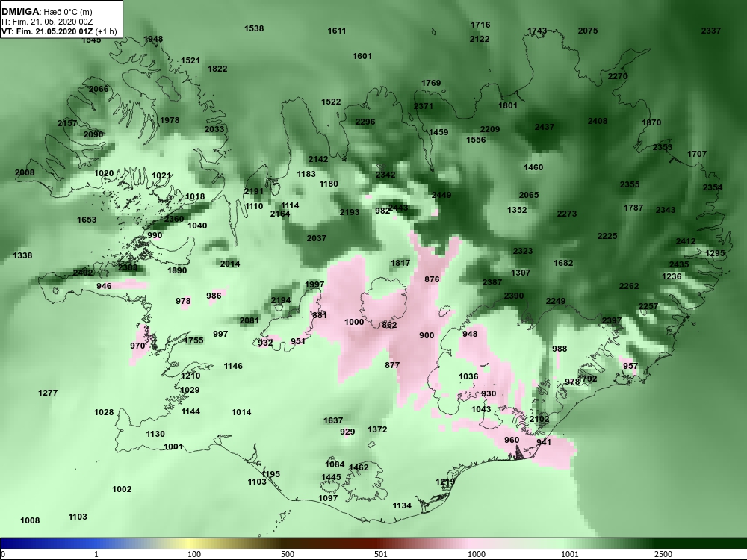This screenshot has height=560, width=747.
Task: Click the legend tick label '501'
Action: click(x=381, y=555)
